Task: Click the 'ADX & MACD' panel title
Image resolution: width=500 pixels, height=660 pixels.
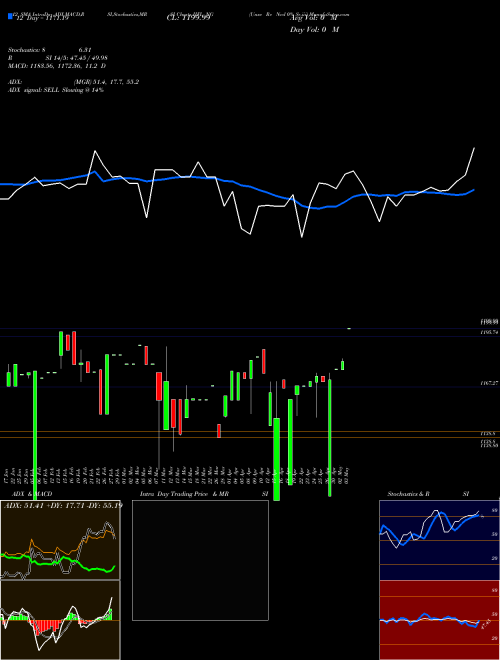Action: pos(32,494)
